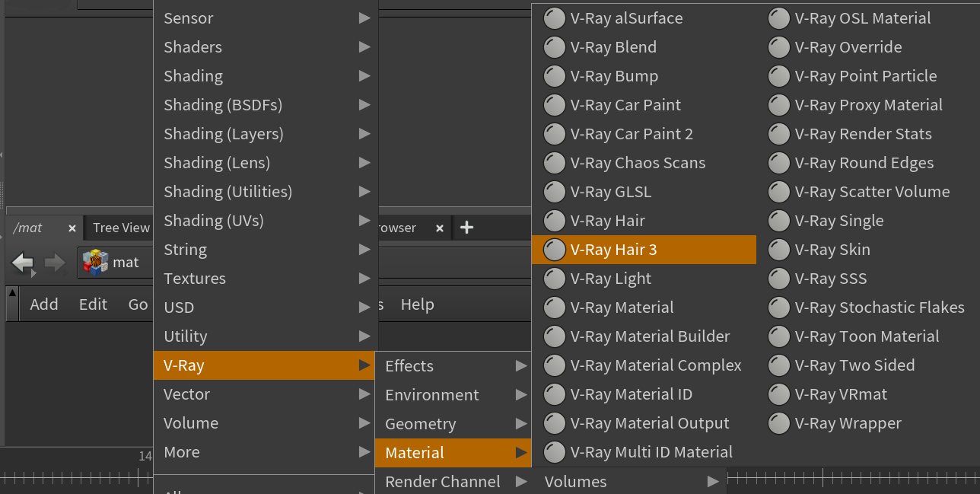
Task: Click the V-Ray Hair 3 icon
Action: [555, 250]
